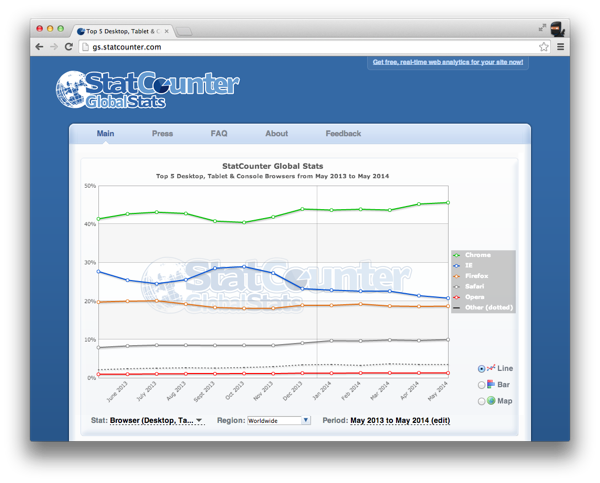The image size is (600, 483).
Task: Click the gs.statcounter.com address bar
Action: (x=314, y=47)
